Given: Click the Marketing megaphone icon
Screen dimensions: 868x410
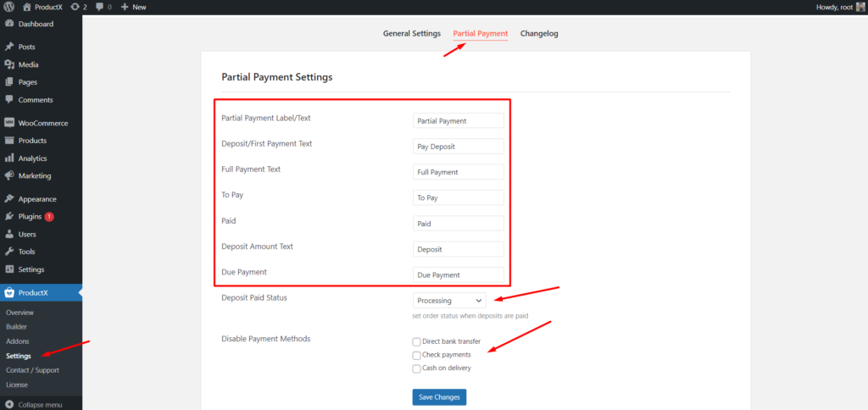Looking at the screenshot, I should [8, 176].
